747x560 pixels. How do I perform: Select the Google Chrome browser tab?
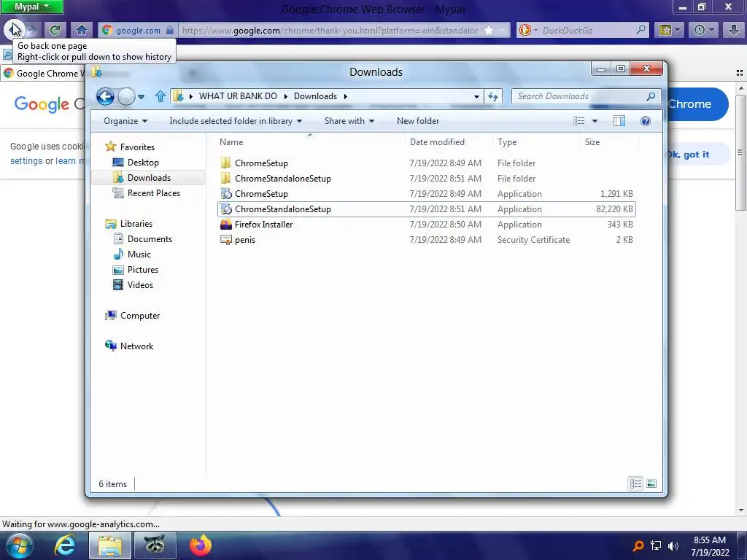coord(43,74)
